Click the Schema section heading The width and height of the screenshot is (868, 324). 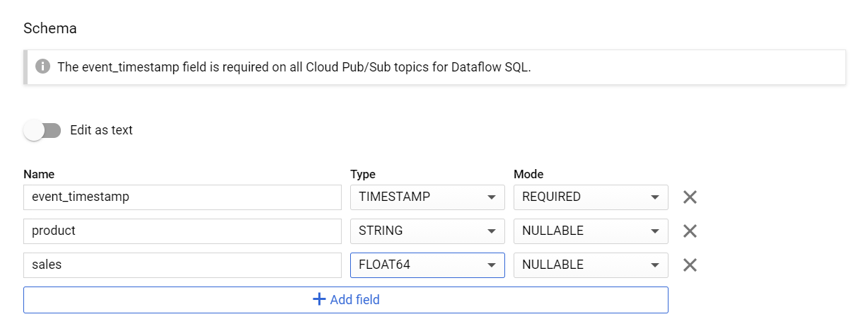click(50, 28)
